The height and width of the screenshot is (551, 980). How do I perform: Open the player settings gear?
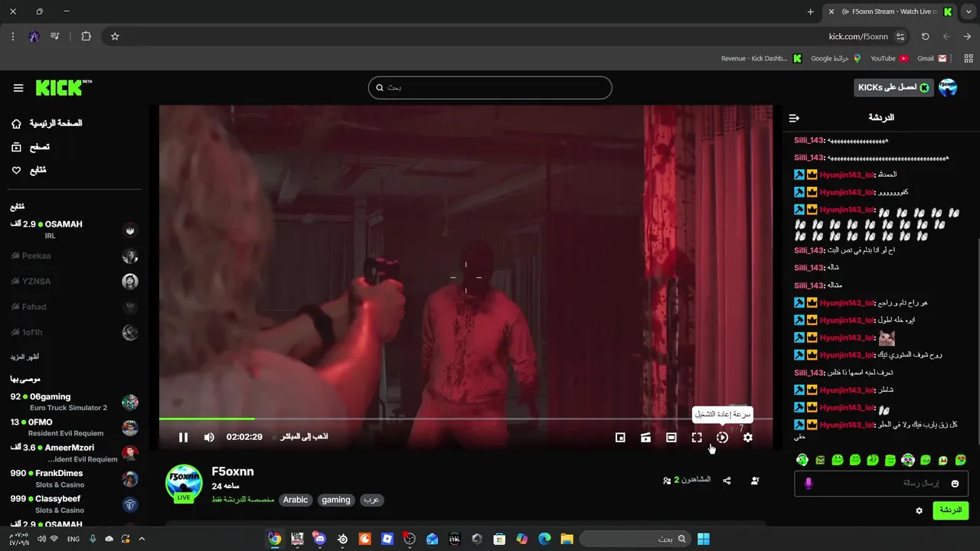748,437
